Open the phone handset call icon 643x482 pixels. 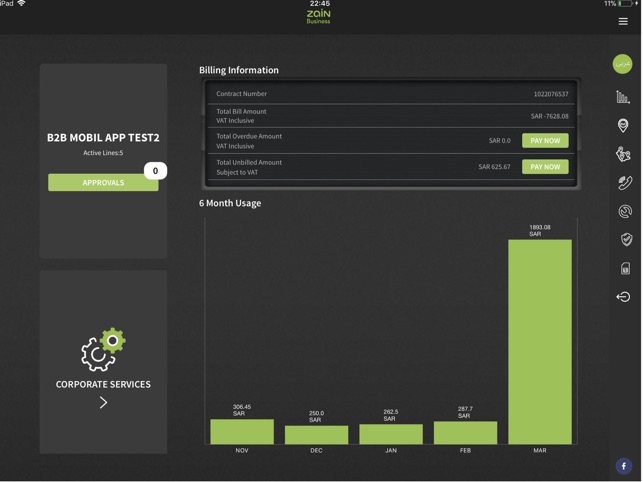(x=625, y=183)
